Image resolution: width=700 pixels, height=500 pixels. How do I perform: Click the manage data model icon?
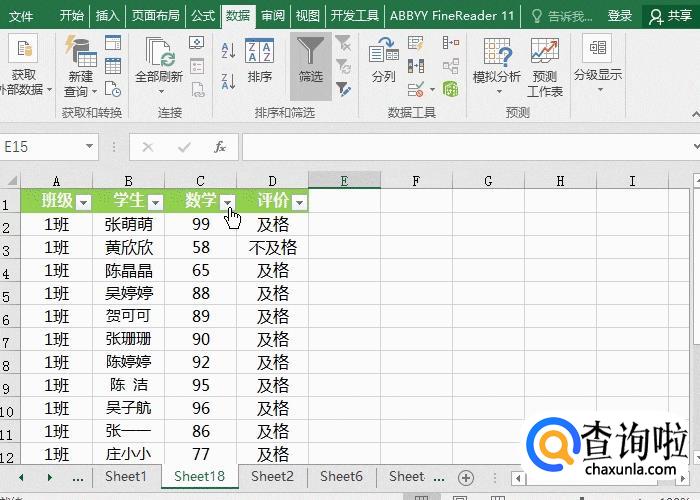pos(451,89)
